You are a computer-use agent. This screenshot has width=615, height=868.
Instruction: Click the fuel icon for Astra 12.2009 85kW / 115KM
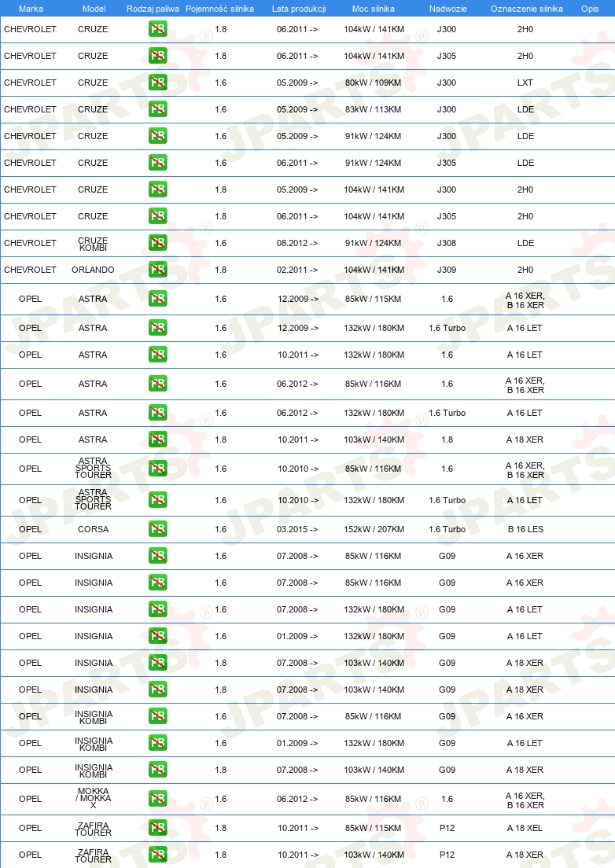coord(158,299)
